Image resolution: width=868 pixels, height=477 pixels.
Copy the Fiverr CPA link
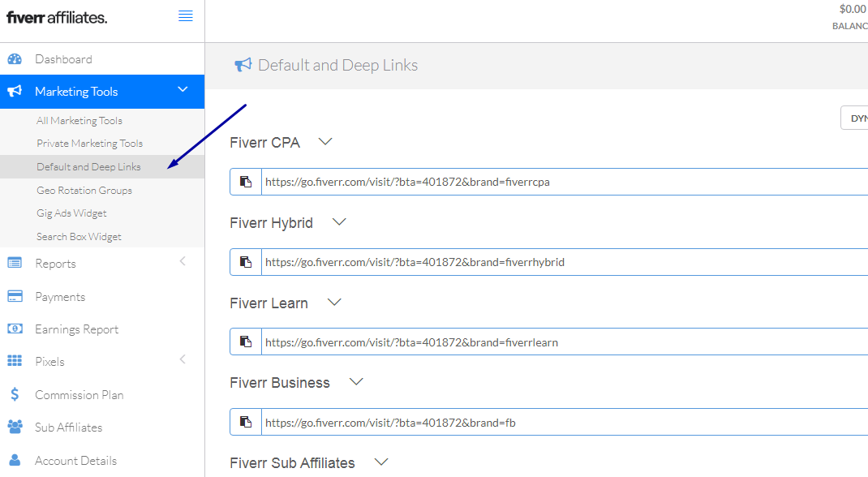pyautogui.click(x=246, y=182)
